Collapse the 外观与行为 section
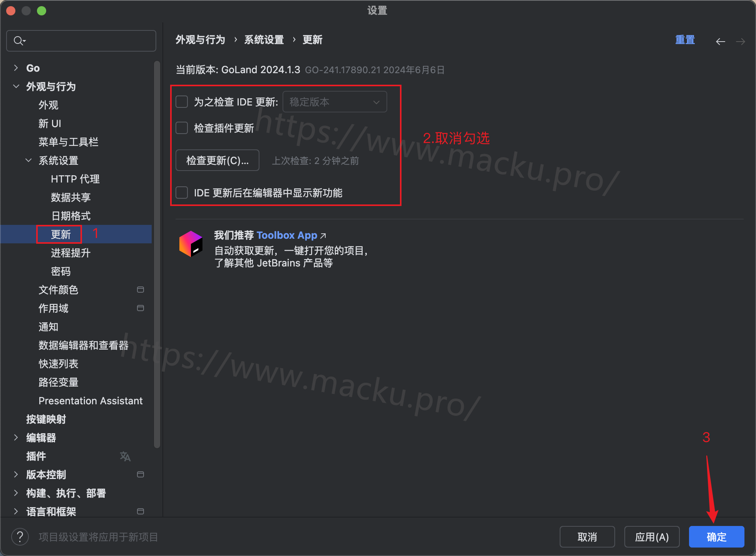 click(x=16, y=86)
